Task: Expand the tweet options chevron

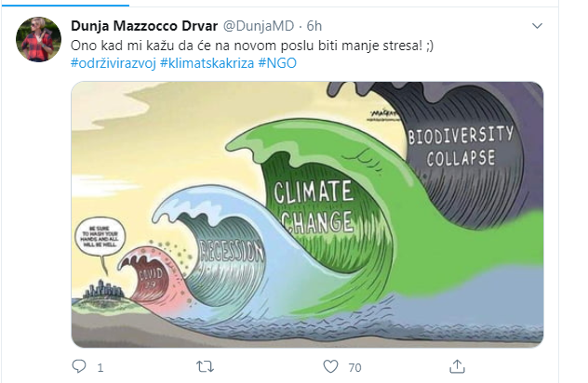Action: 537,26
